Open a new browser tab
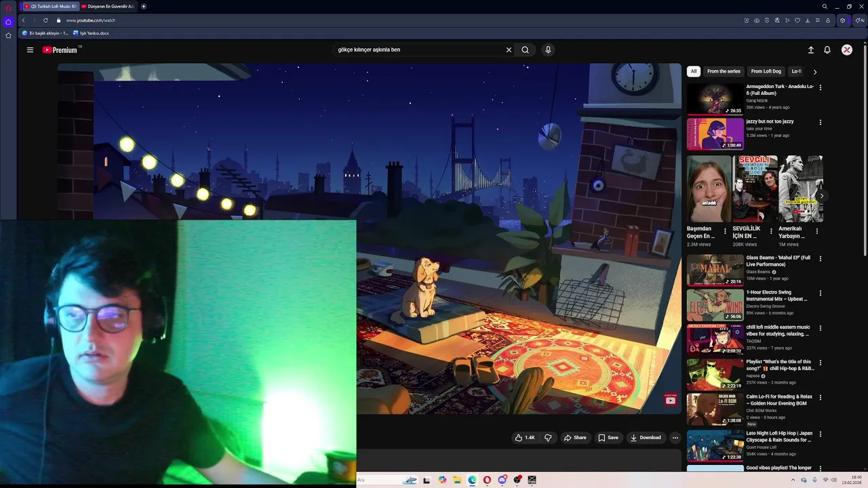This screenshot has height=488, width=868. [144, 6]
